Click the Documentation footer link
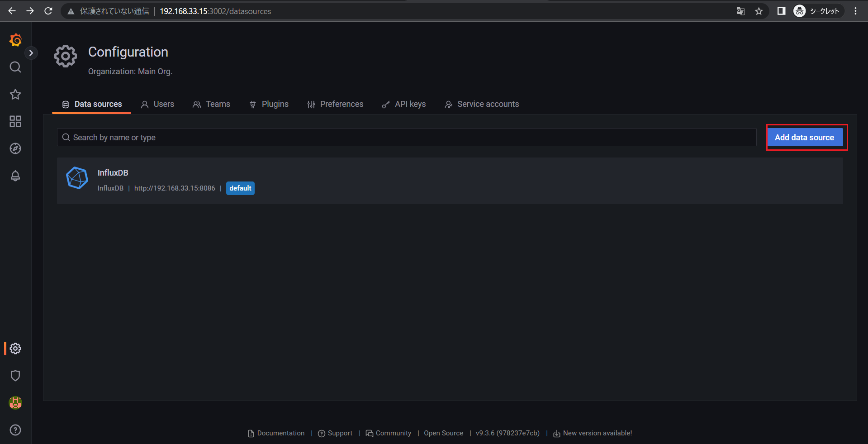This screenshot has width=868, height=444. (x=280, y=433)
